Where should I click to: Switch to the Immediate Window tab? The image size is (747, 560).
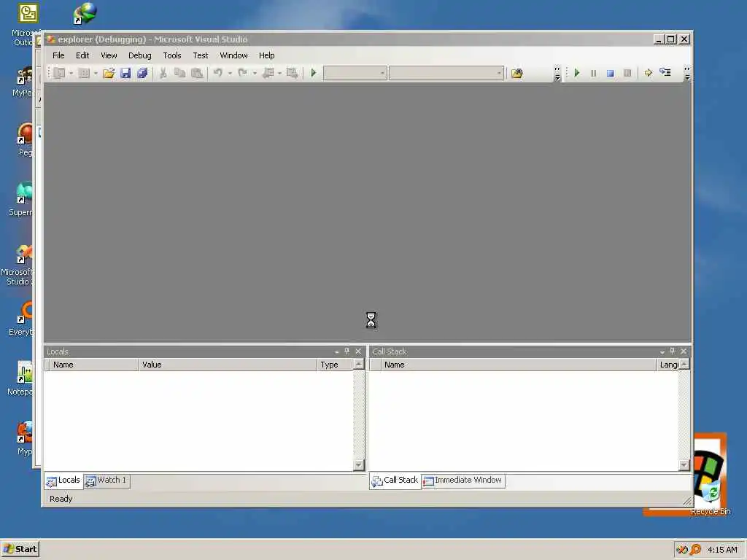463,481
